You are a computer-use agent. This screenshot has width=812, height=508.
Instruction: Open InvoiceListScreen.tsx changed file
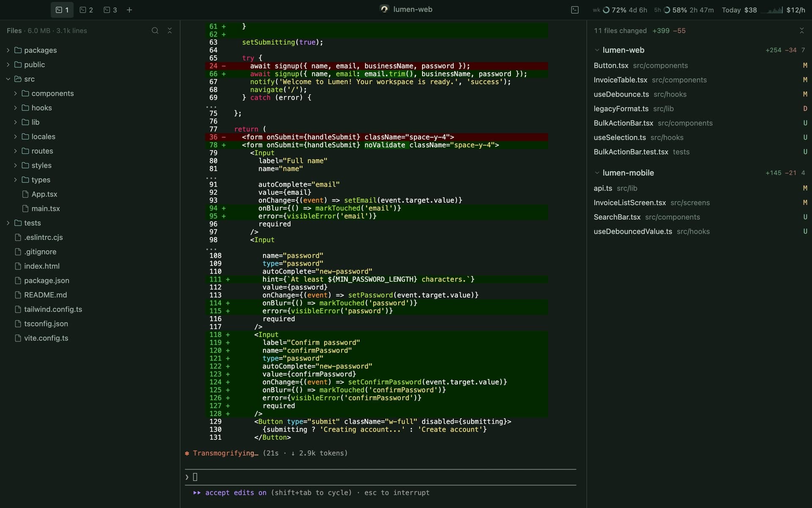point(700,202)
